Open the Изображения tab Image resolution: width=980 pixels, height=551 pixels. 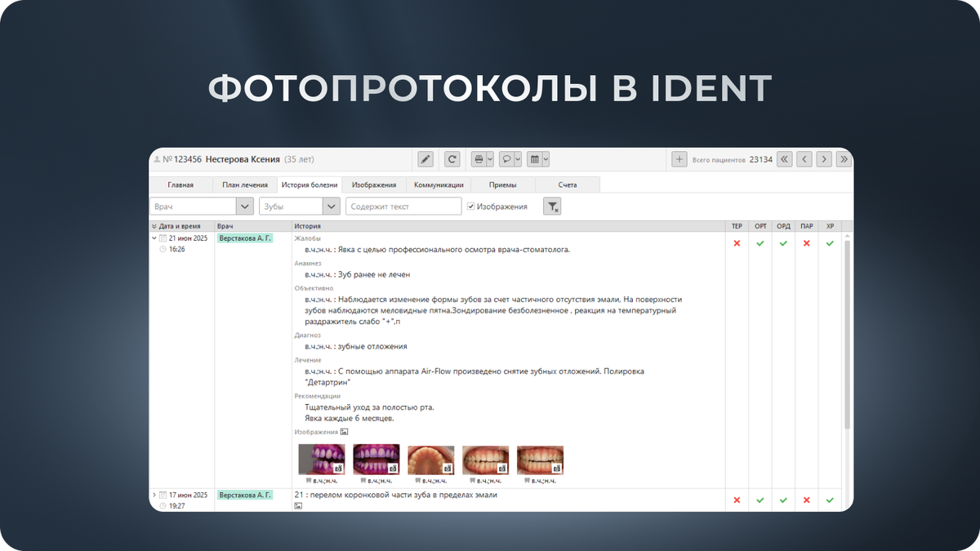click(373, 185)
